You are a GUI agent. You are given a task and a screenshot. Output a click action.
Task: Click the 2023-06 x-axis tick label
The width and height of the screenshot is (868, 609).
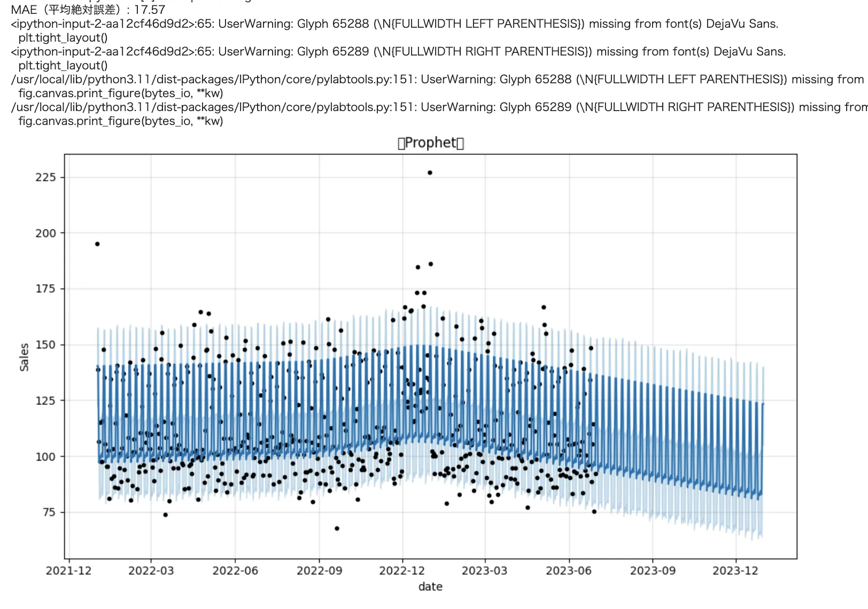(x=569, y=571)
